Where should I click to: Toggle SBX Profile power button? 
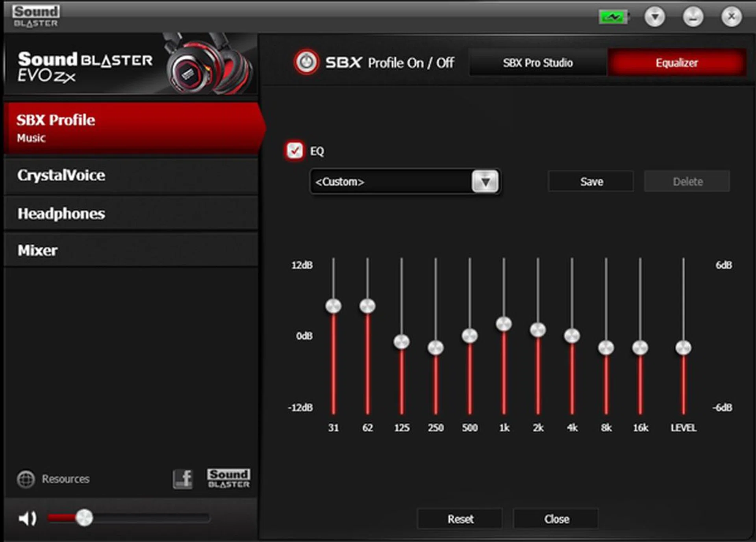306,62
